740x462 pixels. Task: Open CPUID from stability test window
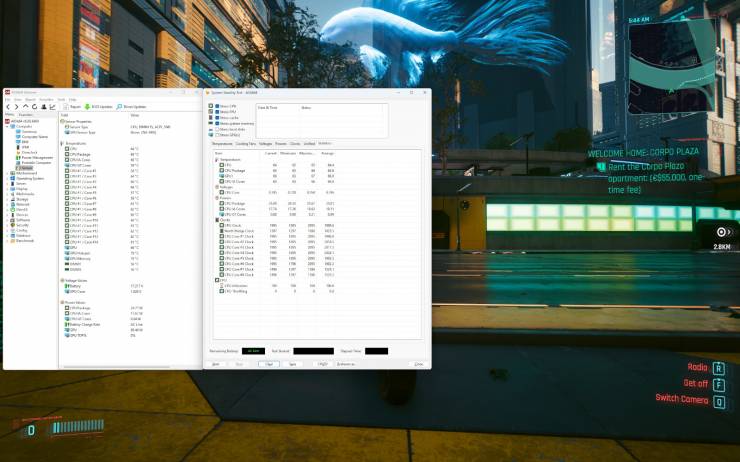click(322, 364)
